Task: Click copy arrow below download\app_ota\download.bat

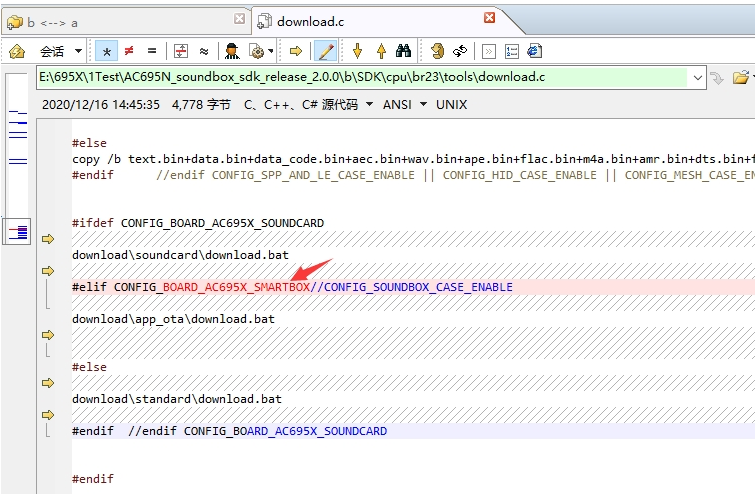Action: tap(48, 335)
